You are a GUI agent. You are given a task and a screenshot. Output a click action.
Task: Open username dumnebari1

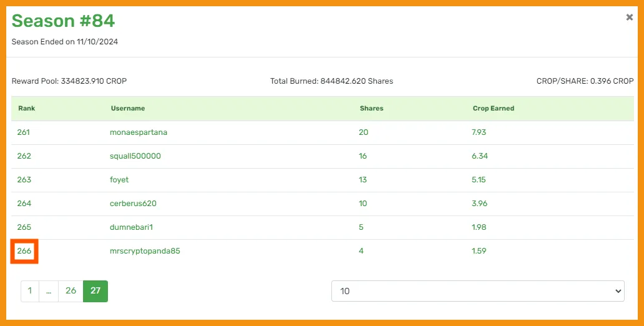(132, 227)
